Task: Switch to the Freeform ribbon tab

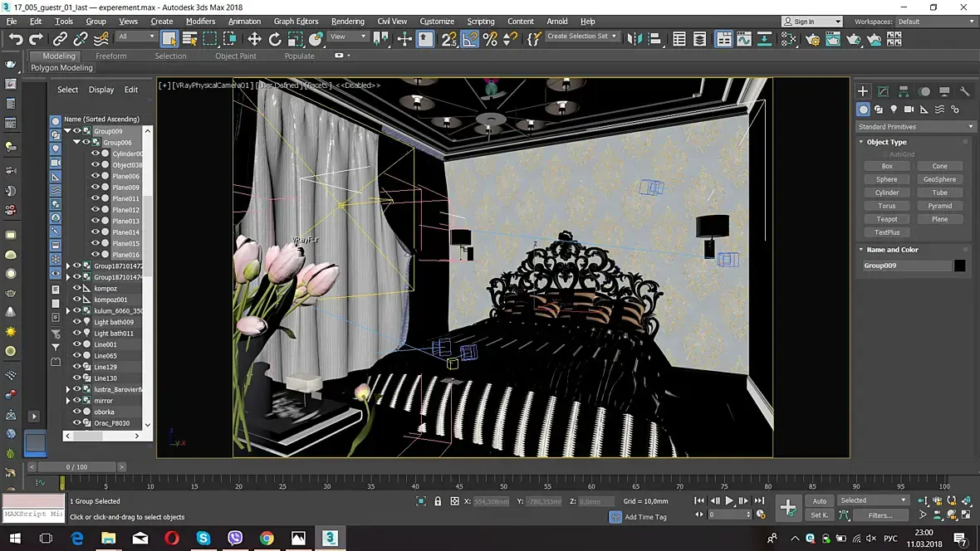Action: (x=110, y=56)
